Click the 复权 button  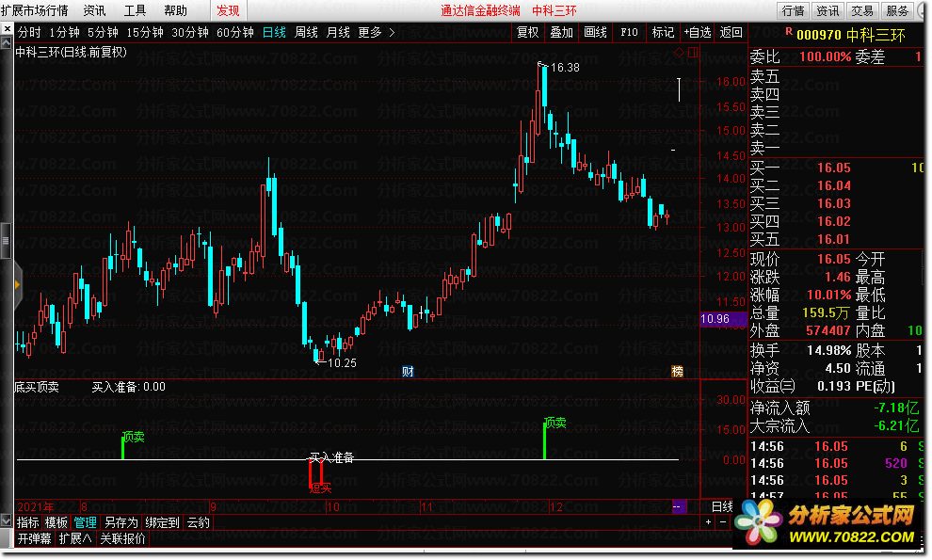(x=528, y=32)
